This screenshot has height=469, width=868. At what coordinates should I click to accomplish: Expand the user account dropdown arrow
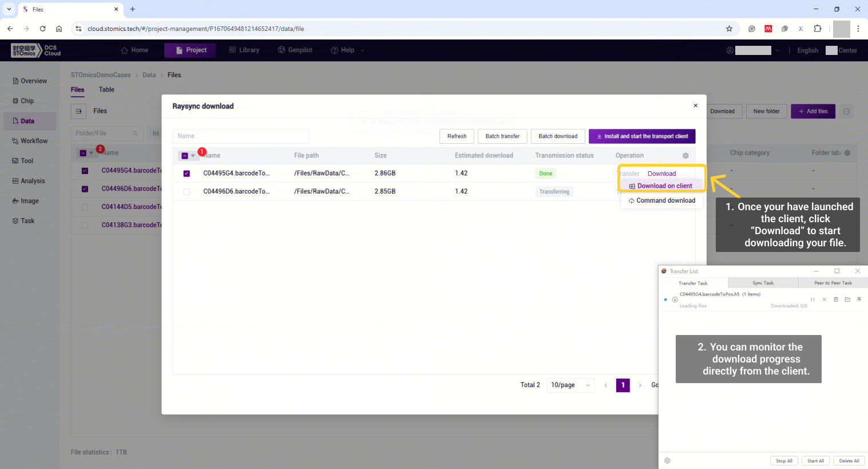click(777, 50)
